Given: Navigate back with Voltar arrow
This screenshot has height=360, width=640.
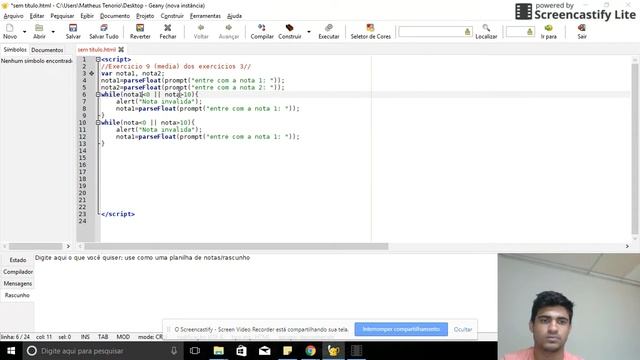Looking at the screenshot, I should tap(201, 31).
